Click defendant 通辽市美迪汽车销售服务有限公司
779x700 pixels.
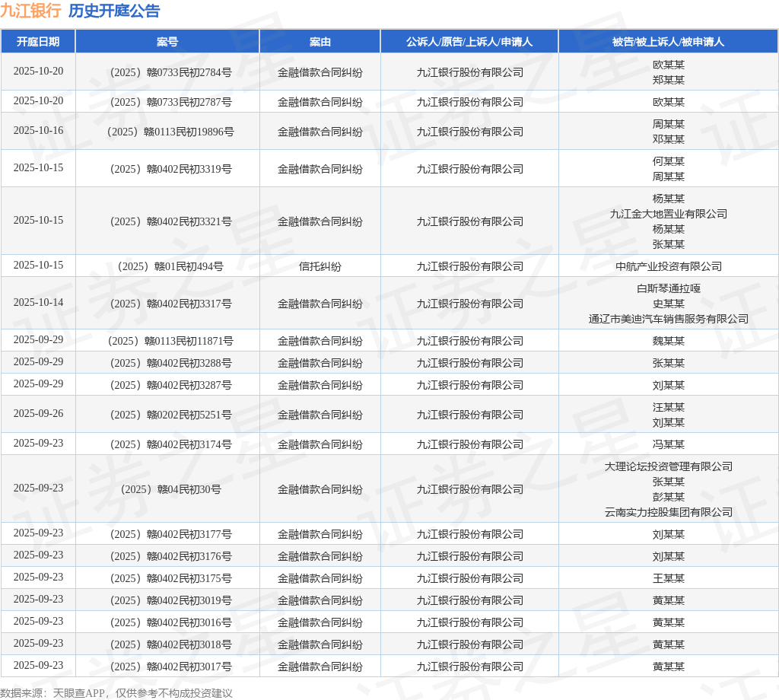668,319
